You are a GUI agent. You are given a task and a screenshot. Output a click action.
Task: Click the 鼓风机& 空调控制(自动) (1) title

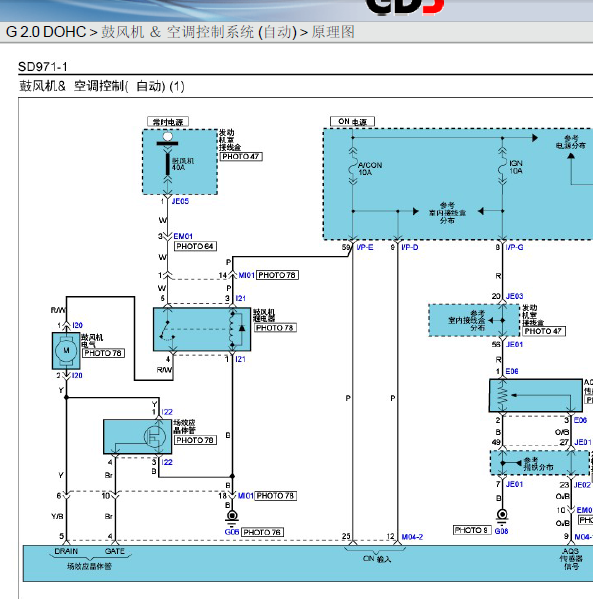tap(102, 86)
